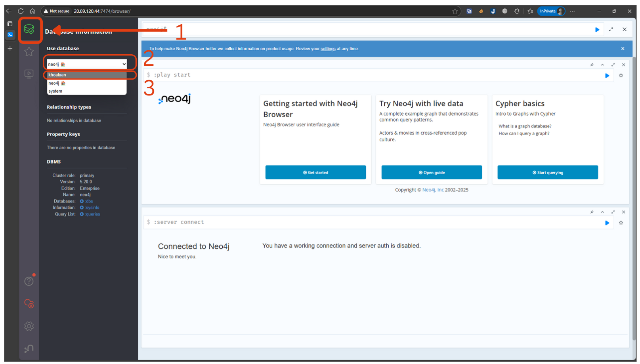Click 'How can I query a graph?' text

[524, 133]
